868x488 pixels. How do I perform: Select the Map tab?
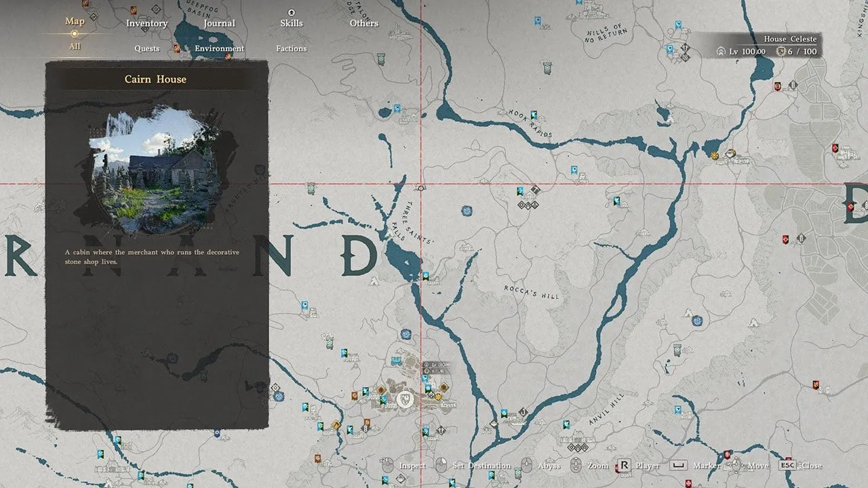(x=75, y=21)
